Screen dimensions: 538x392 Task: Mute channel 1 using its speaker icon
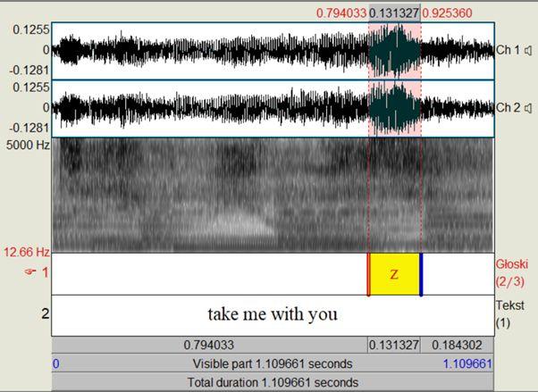coord(528,51)
